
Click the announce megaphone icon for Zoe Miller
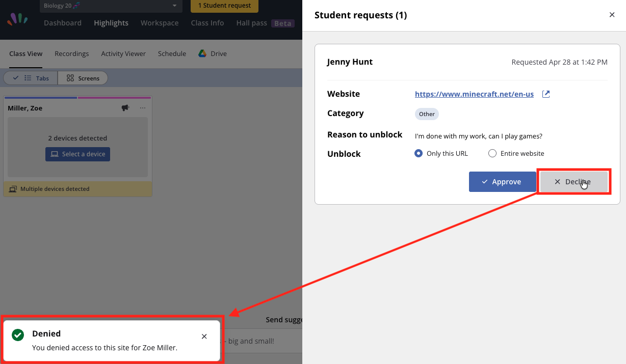125,108
